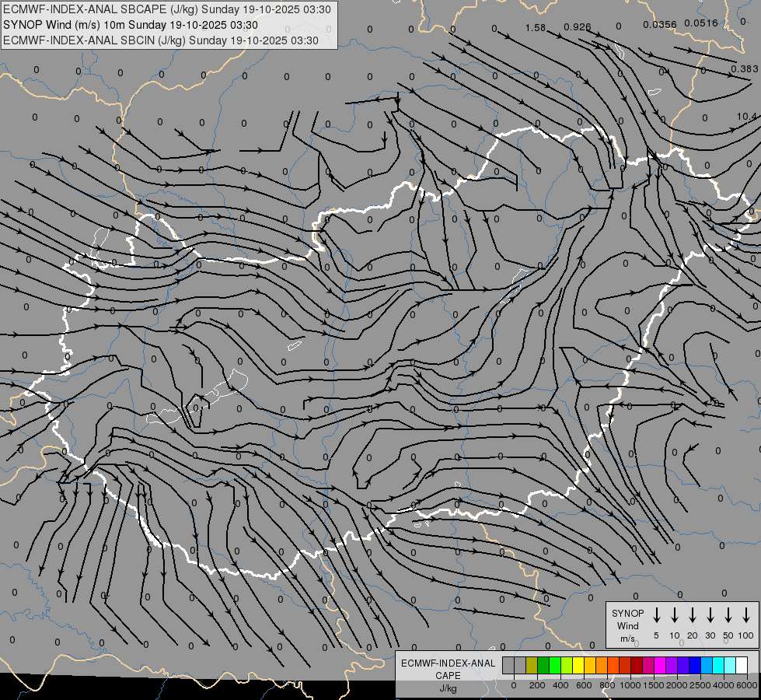Click the 0.926 CAPE value on map
The height and width of the screenshot is (700, 761).
(577, 26)
